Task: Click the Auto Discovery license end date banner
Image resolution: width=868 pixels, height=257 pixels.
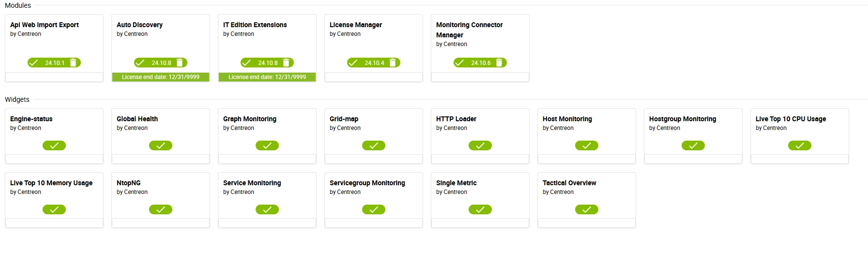Action: pyautogui.click(x=161, y=77)
